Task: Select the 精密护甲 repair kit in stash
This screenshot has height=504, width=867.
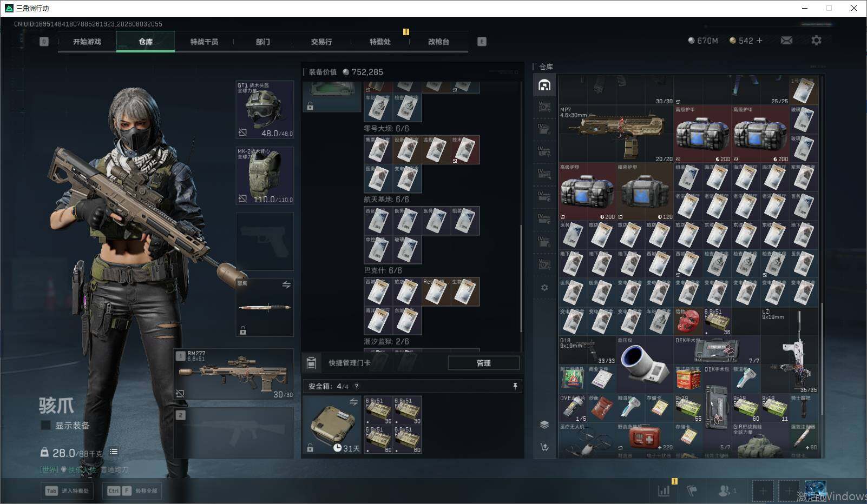Action: click(645, 191)
